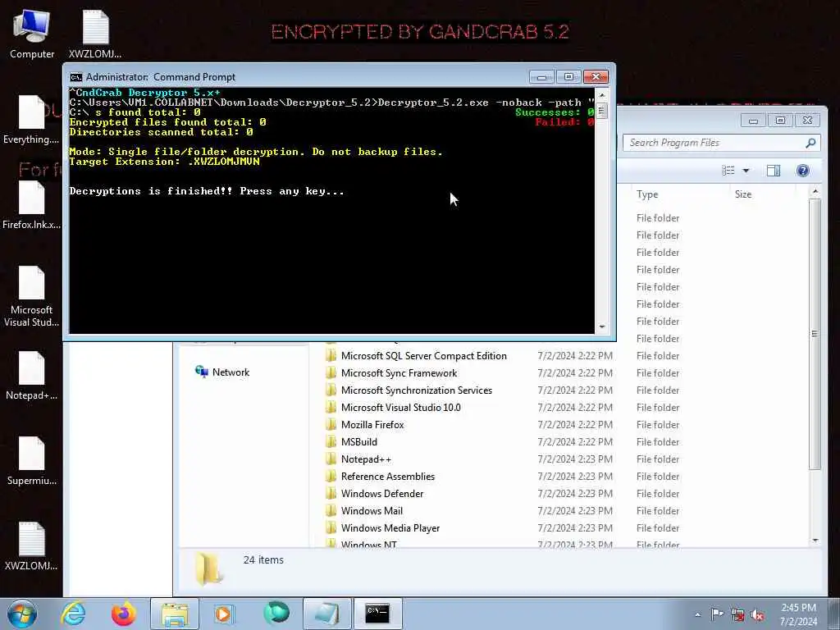Maximize the Command Prompt window
Screen dimensions: 840x630
568,77
